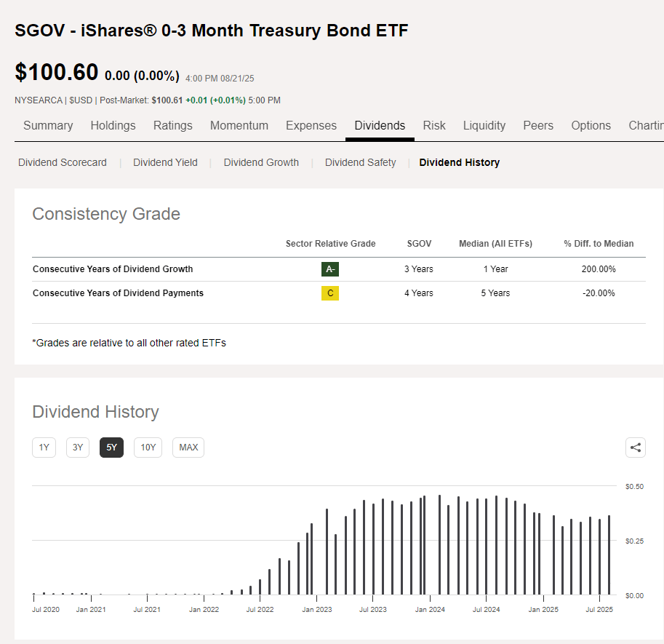View the Risk tab
The width and height of the screenshot is (664, 644).
pyautogui.click(x=434, y=125)
